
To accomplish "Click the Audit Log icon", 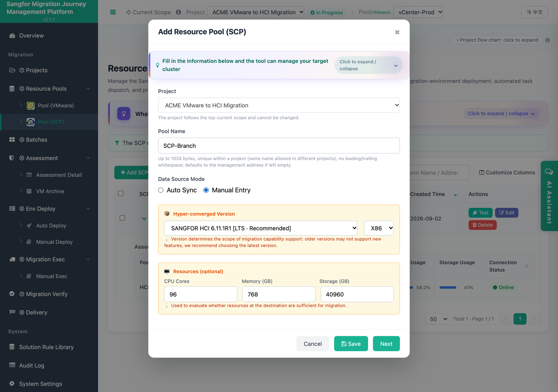I will [12, 365].
